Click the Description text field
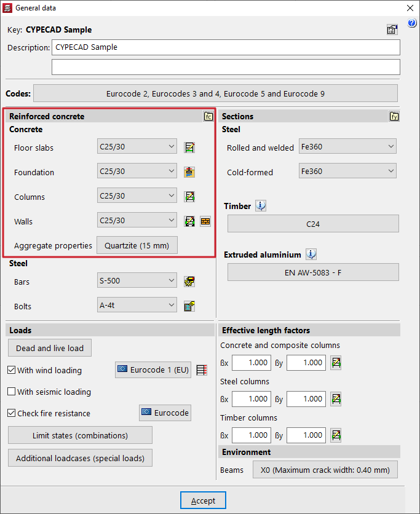Viewport: 420px width, 514px height. (x=226, y=47)
